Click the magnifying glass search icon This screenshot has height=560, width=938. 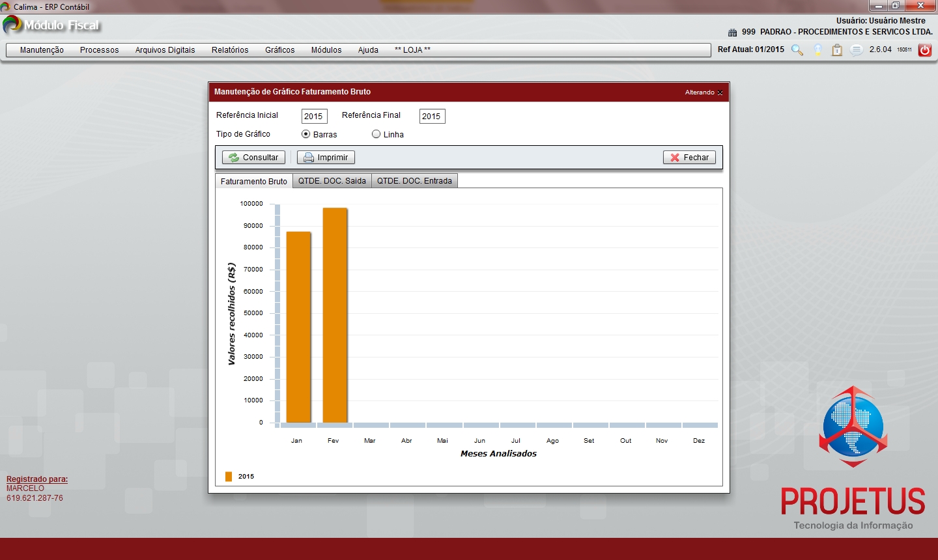pos(797,50)
